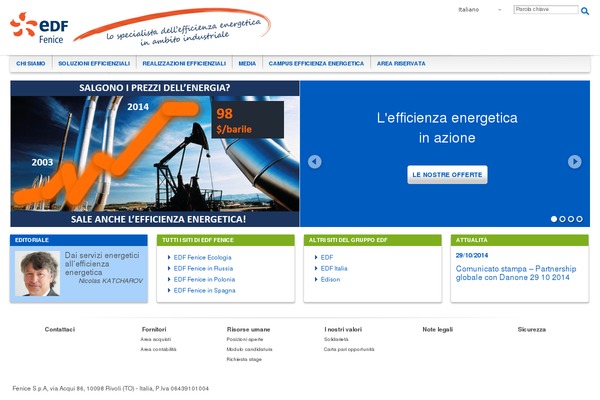Click Tutti i siti di EDF Fenice header
Viewport: 600px width, 400px height.
click(x=226, y=240)
